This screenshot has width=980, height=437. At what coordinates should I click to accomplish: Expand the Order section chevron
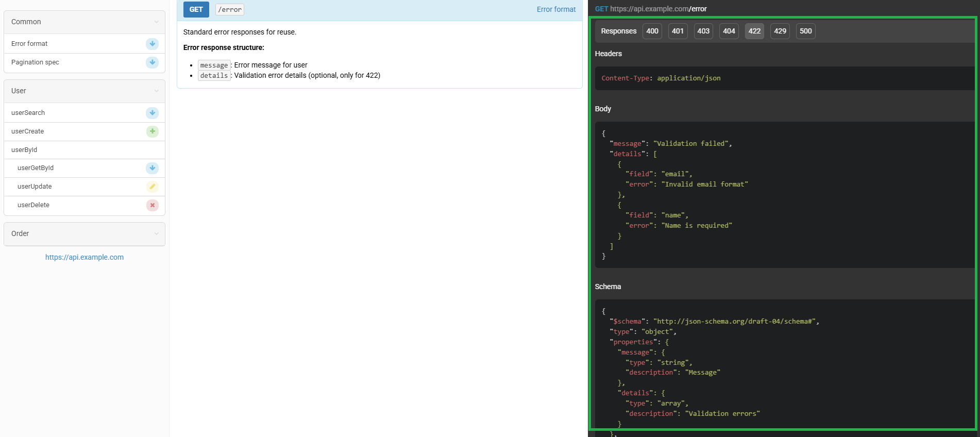point(156,234)
